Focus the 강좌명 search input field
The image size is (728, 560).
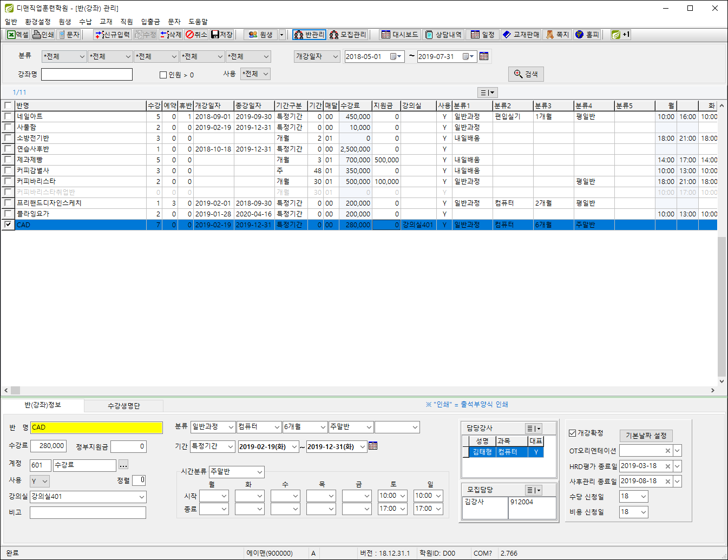[87, 74]
